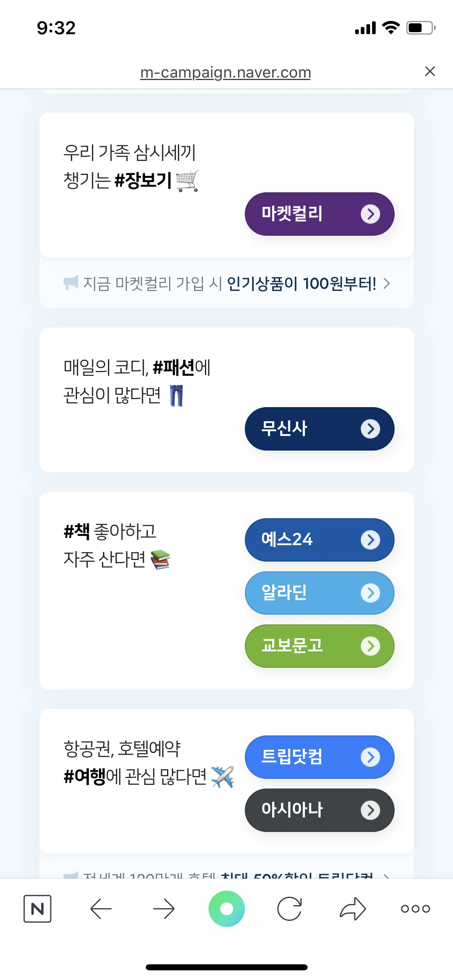
Task: Open the 인기상품이 100원부터 promo banner
Action: 227,283
